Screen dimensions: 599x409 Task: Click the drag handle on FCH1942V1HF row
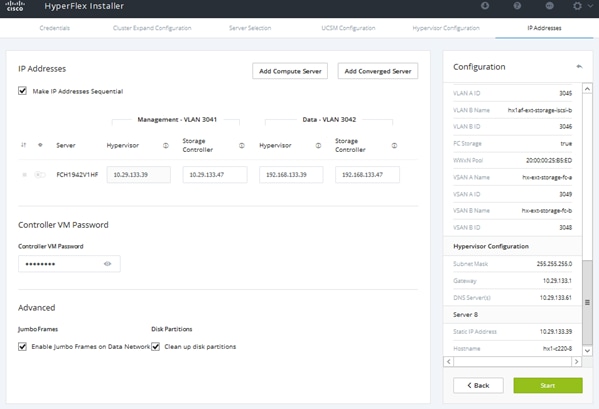(x=24, y=175)
